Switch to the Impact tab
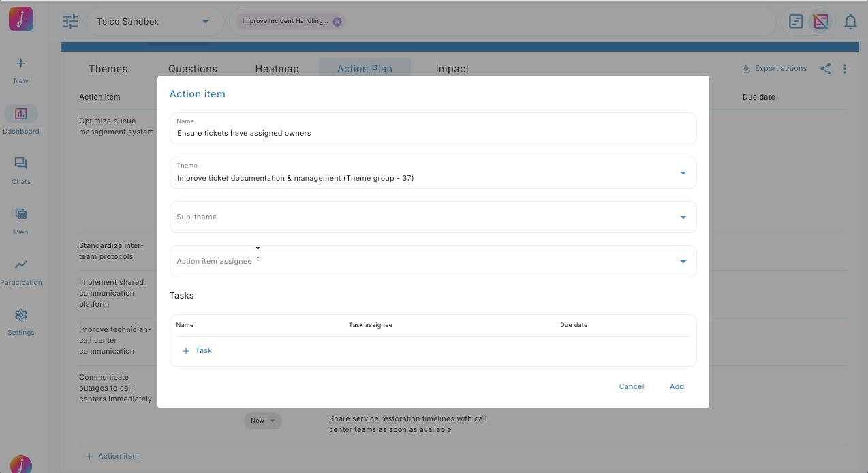Screen dimensions: 868x473 coord(452,69)
